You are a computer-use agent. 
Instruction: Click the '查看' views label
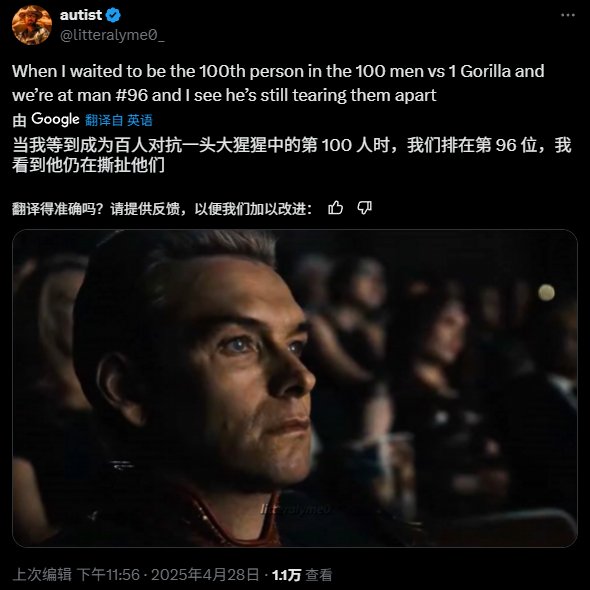click(x=318, y=575)
